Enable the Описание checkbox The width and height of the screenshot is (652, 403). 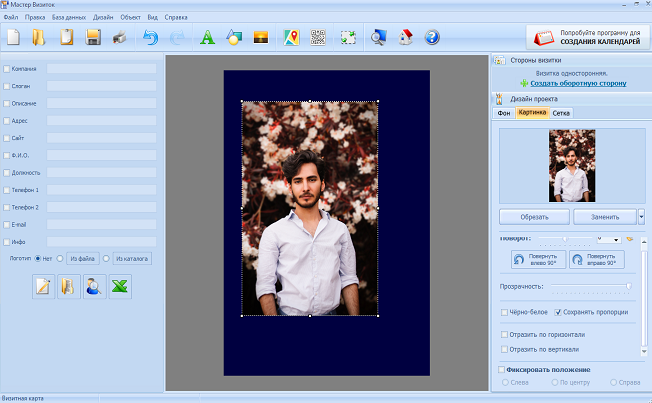(x=7, y=103)
